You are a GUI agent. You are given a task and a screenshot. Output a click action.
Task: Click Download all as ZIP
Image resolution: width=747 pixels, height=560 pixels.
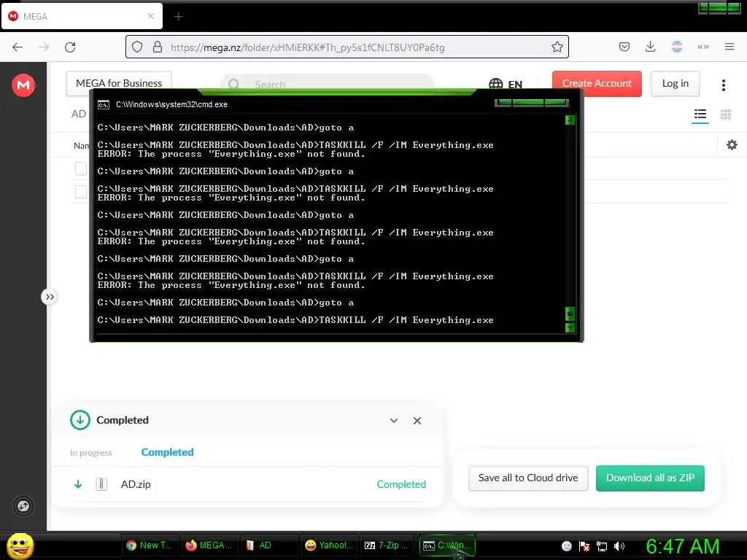point(650,478)
